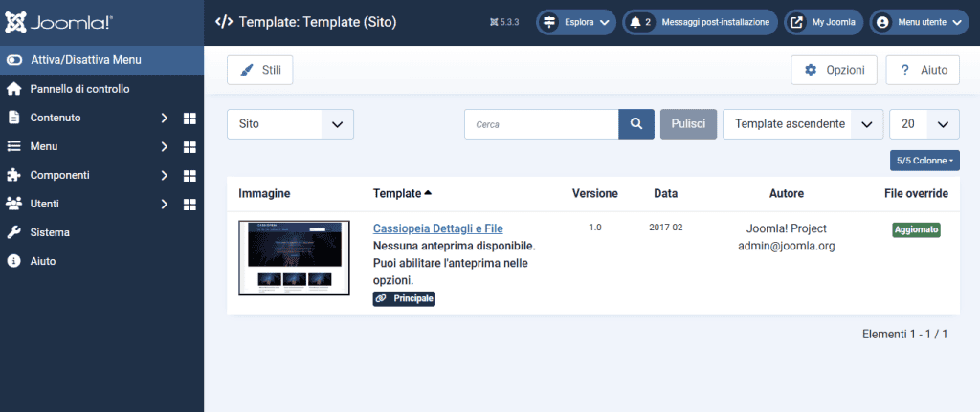Click the paintbrush icon on Stili
The width and height of the screenshot is (980, 412).
[x=246, y=70]
